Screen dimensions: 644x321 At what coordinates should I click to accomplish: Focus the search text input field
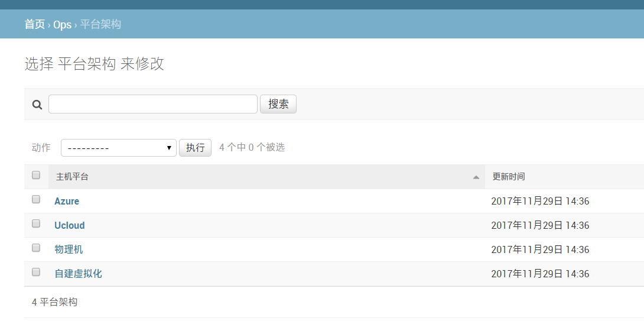152,104
